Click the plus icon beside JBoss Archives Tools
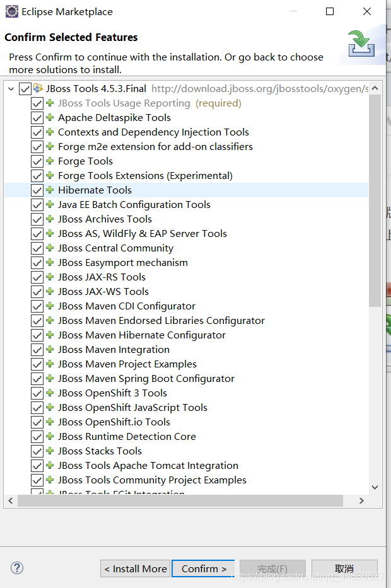The width and height of the screenshot is (391, 588). pyautogui.click(x=50, y=219)
